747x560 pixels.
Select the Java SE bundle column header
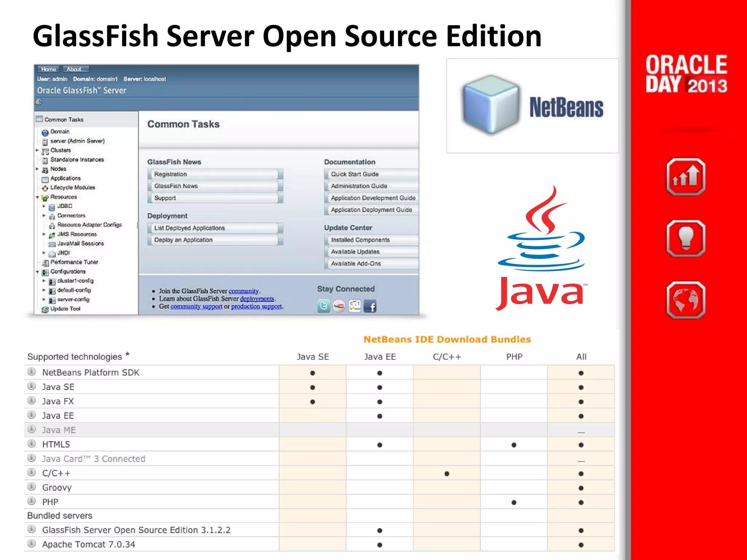(313, 357)
